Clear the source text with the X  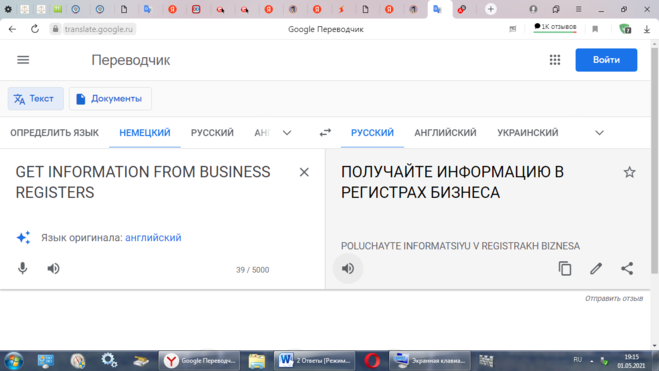coord(304,172)
